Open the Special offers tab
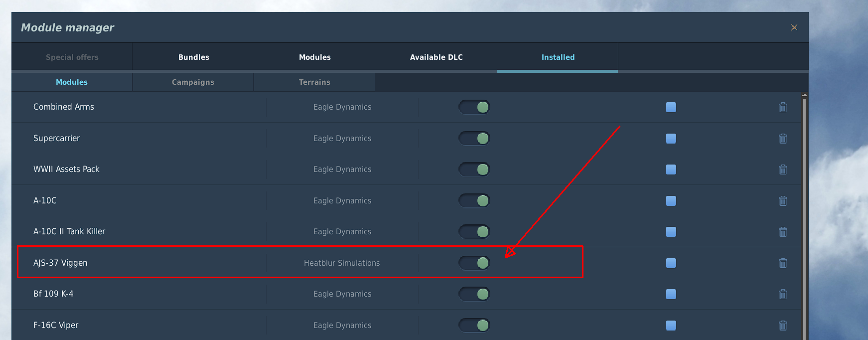Viewport: 868px width, 340px height. [x=72, y=57]
